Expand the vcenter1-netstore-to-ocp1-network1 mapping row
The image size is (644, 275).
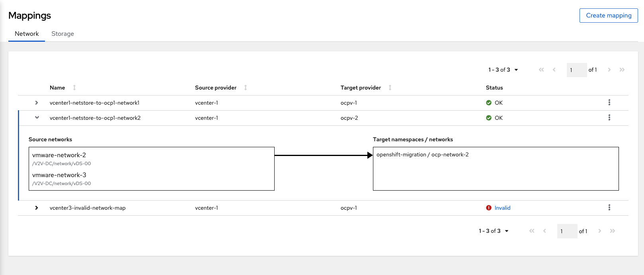[36, 102]
